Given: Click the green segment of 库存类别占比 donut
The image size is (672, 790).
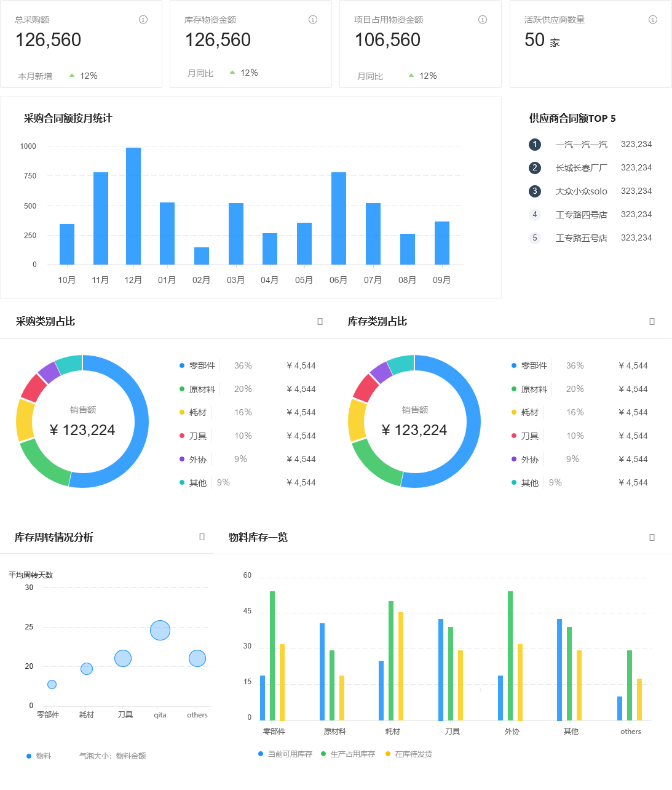Looking at the screenshot, I should 373,465.
